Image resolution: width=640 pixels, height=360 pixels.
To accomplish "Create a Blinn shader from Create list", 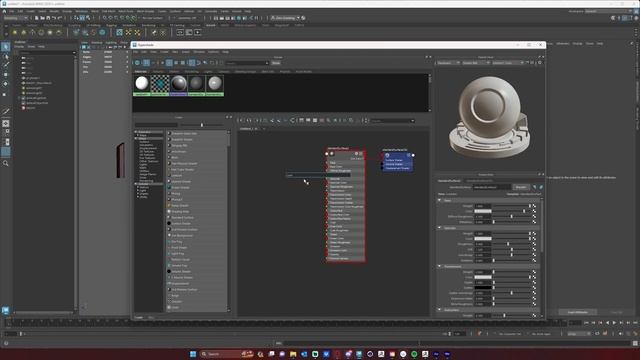I will click(175, 158).
